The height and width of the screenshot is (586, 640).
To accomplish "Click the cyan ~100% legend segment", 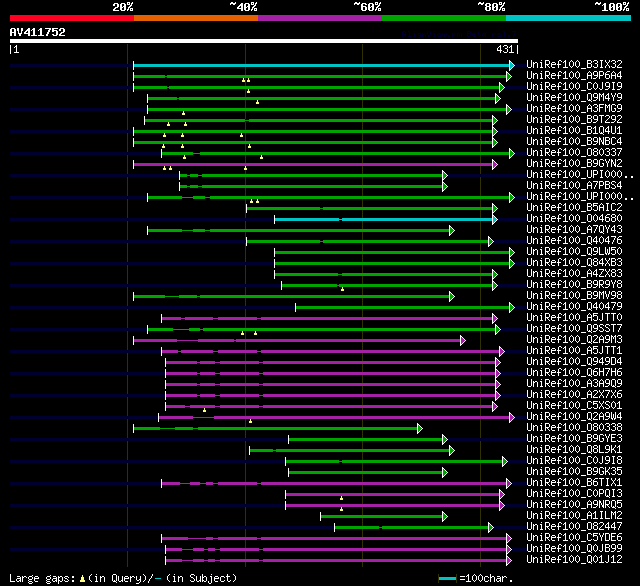I will (x=569, y=18).
